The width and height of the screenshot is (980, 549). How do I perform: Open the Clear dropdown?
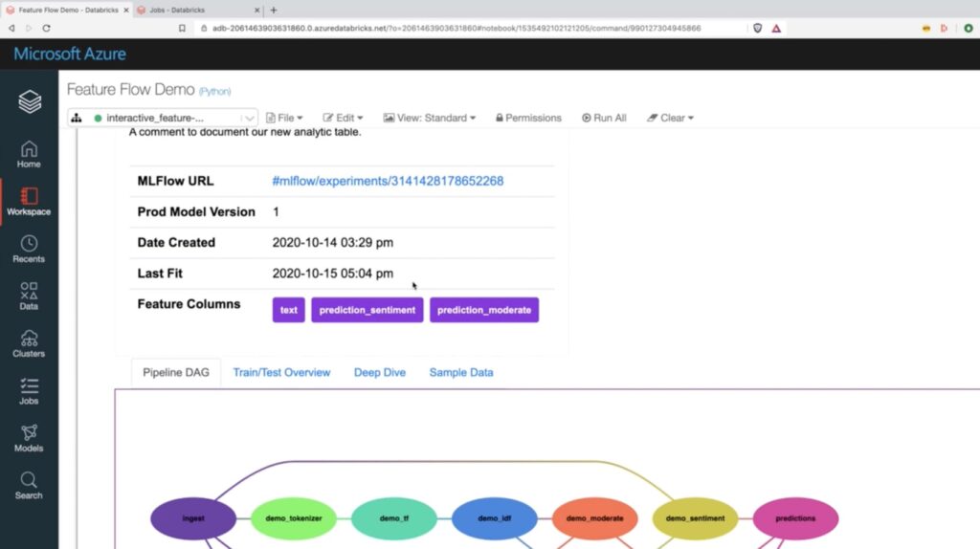click(670, 118)
